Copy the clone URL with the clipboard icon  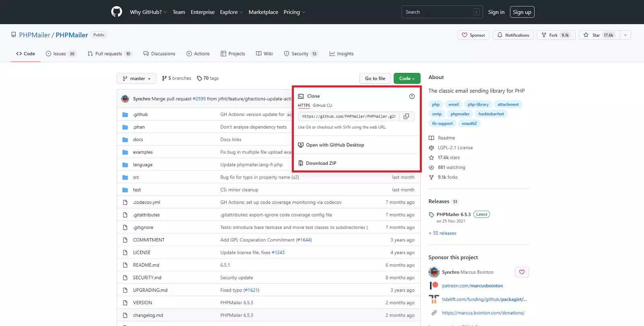(x=407, y=116)
